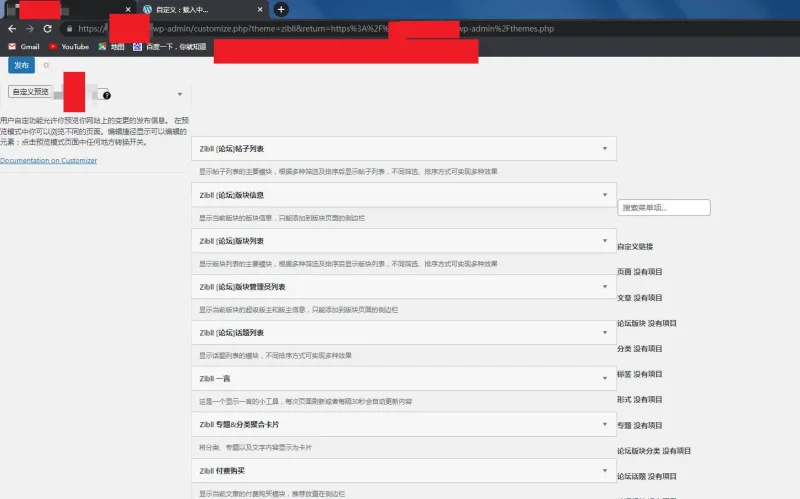800x499 pixels.
Task: Go back with the browser back arrow
Action: pyautogui.click(x=12, y=29)
